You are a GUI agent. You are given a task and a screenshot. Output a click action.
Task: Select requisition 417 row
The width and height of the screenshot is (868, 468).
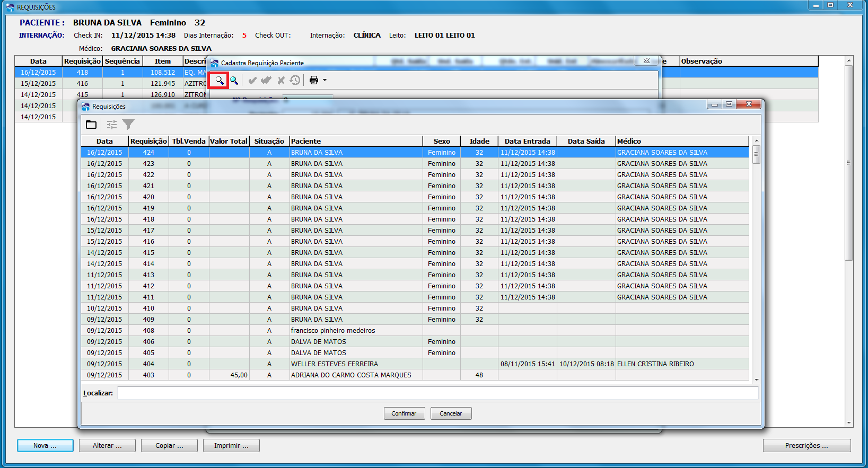point(415,231)
